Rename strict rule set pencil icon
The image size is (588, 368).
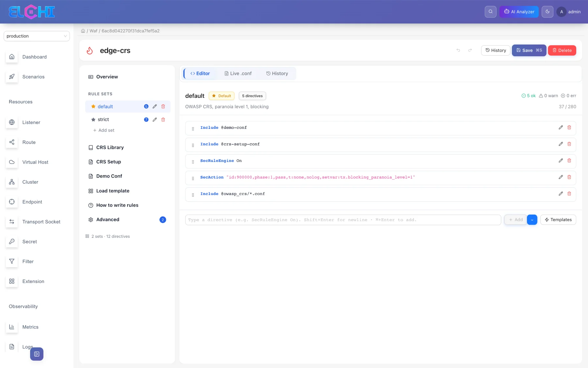pos(155,120)
